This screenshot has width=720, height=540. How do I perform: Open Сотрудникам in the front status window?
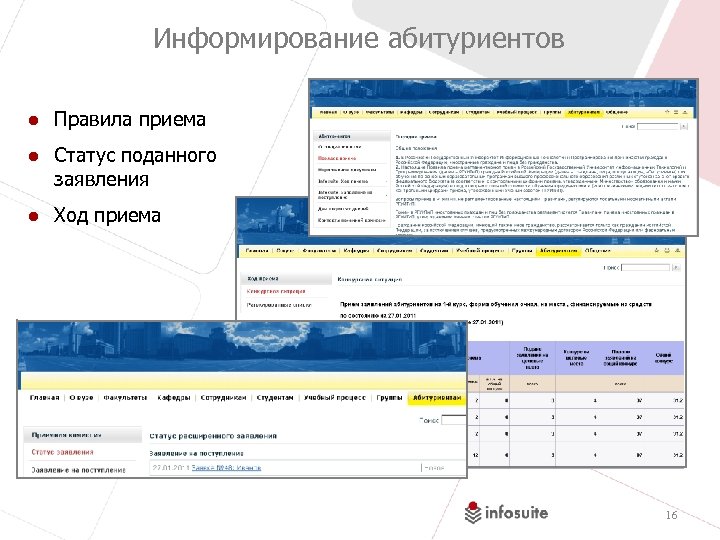pos(224,398)
